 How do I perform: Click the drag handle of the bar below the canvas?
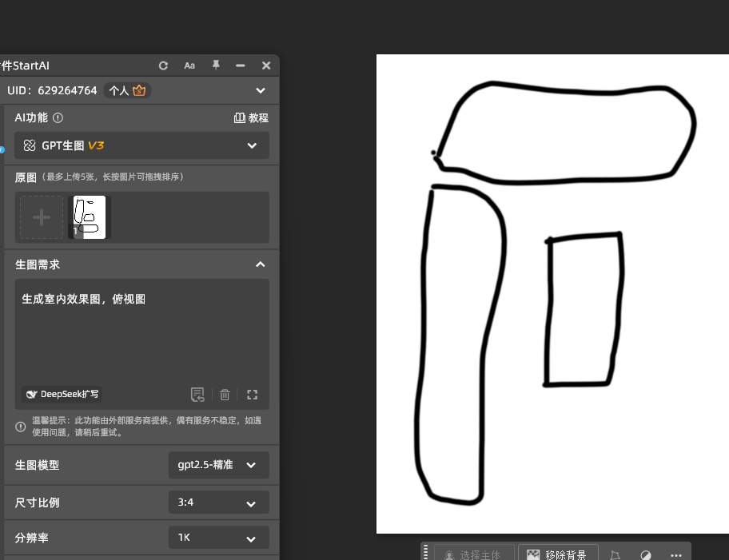coord(425,552)
